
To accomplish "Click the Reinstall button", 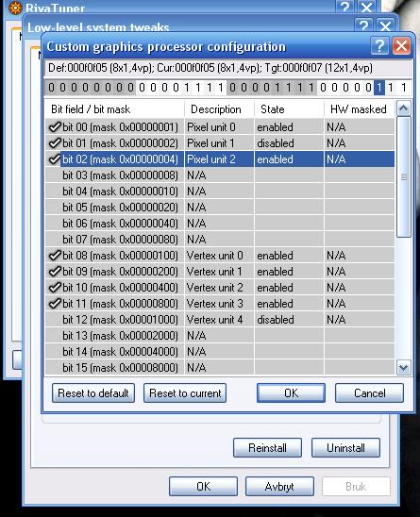I will pos(267,448).
